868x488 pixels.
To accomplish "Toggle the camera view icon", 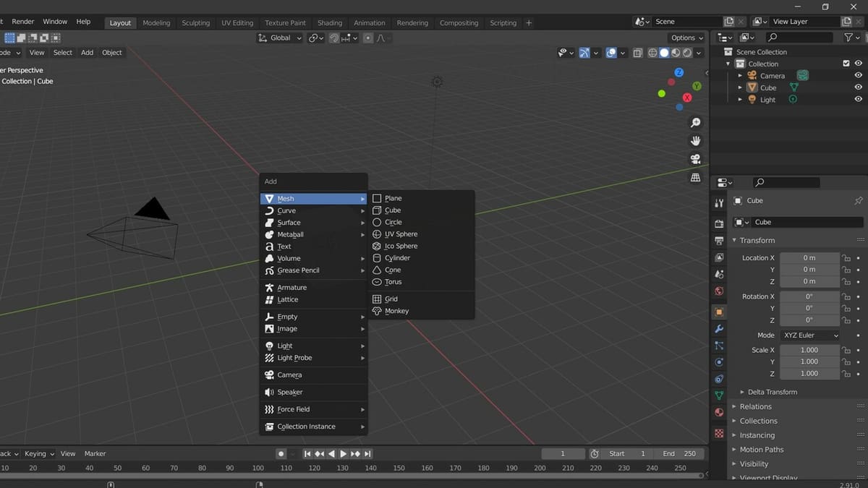I will [x=696, y=159].
